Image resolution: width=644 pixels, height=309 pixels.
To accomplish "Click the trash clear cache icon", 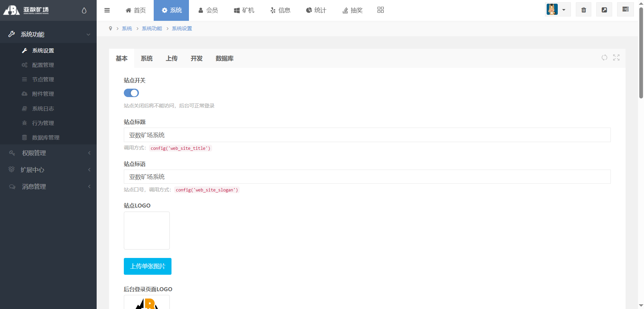I will (584, 10).
